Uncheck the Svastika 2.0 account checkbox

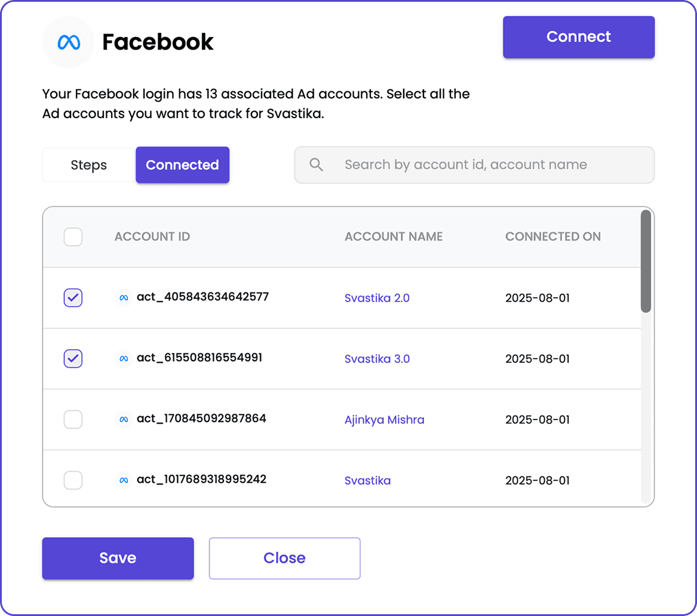(73, 298)
